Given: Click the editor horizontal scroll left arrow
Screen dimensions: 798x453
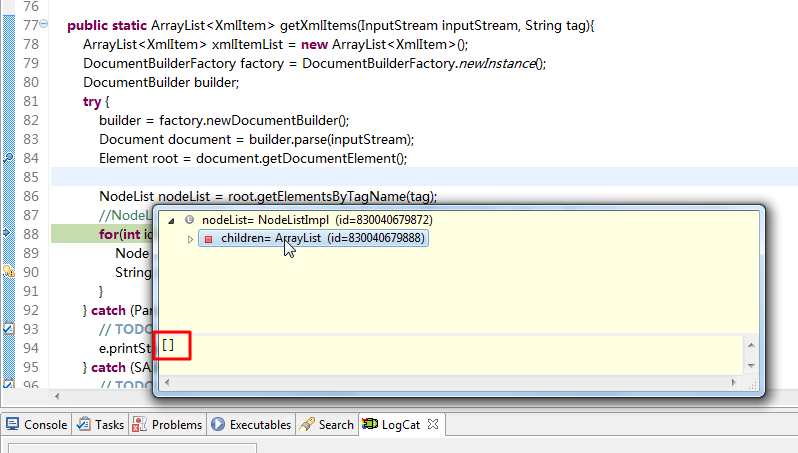Looking at the screenshot, I should tap(57, 396).
